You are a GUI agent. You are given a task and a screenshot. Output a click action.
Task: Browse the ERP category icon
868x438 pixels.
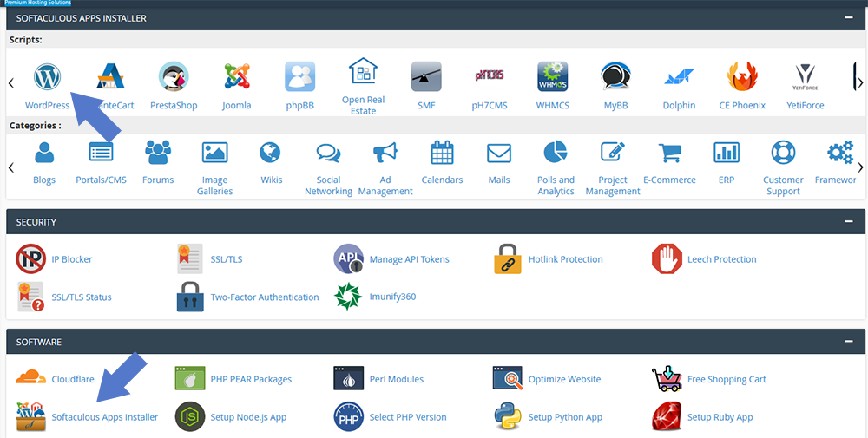click(727, 152)
